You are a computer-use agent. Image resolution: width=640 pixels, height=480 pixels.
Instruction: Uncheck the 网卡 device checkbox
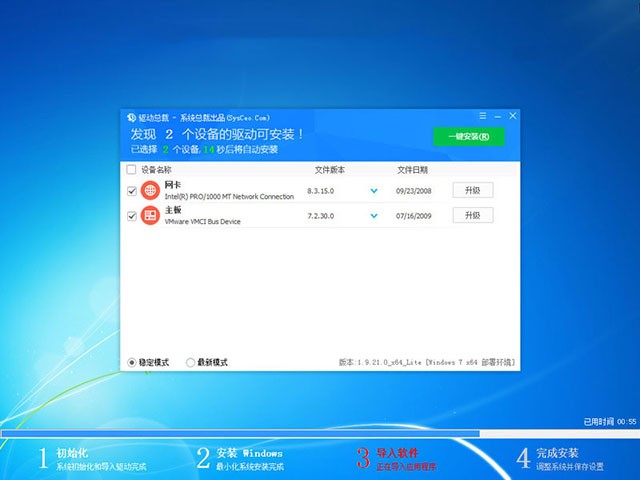tap(132, 191)
